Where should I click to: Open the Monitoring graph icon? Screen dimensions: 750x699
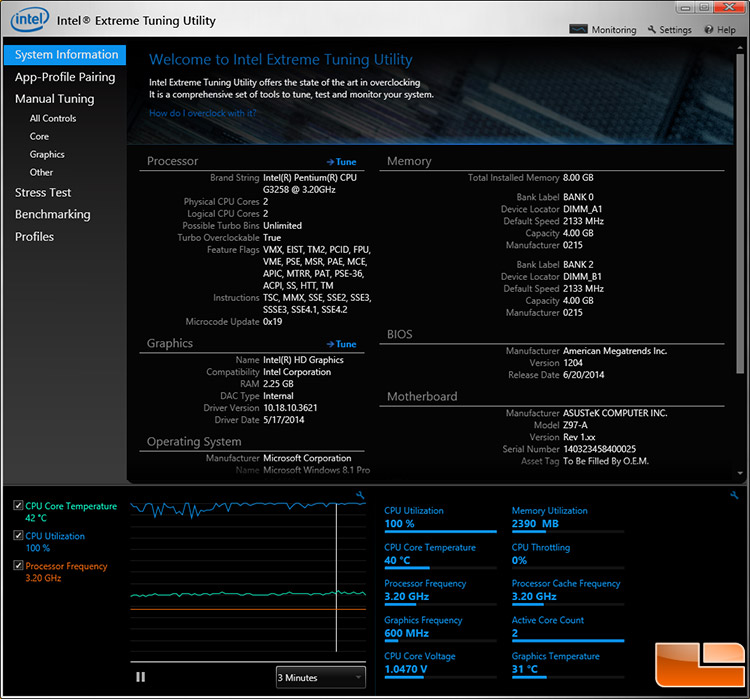[x=578, y=29]
